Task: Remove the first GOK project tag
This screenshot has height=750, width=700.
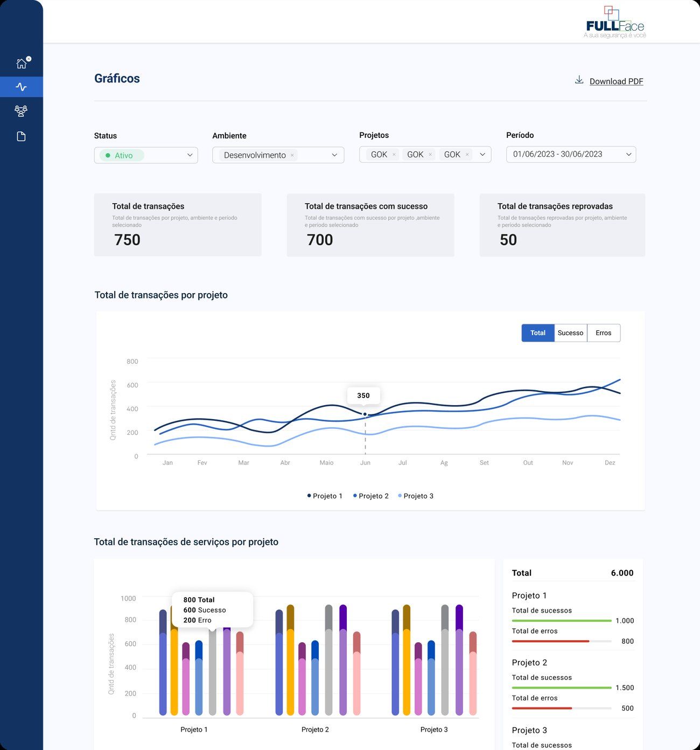Action: pyautogui.click(x=394, y=155)
